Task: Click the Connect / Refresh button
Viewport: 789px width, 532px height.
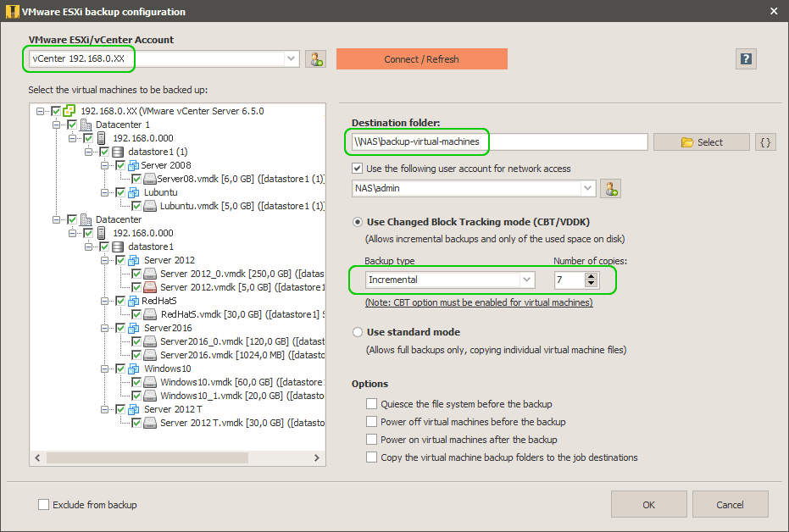Action: point(422,58)
